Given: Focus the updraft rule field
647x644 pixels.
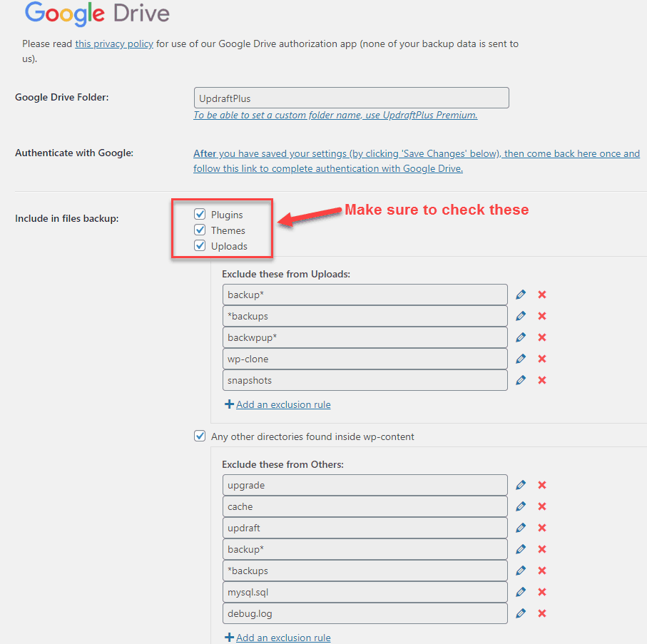Looking at the screenshot, I should [x=365, y=528].
